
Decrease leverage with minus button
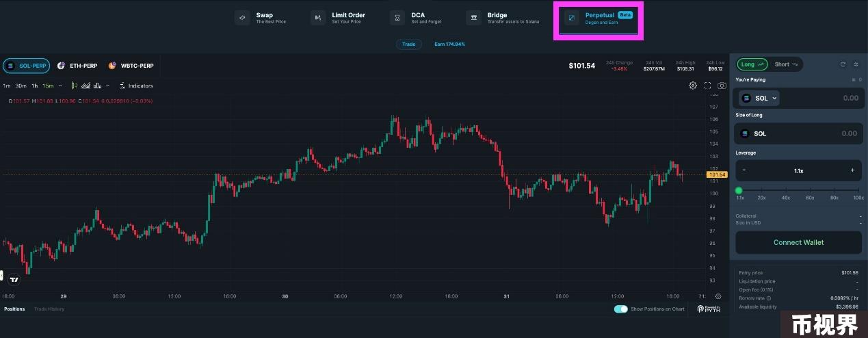click(744, 170)
